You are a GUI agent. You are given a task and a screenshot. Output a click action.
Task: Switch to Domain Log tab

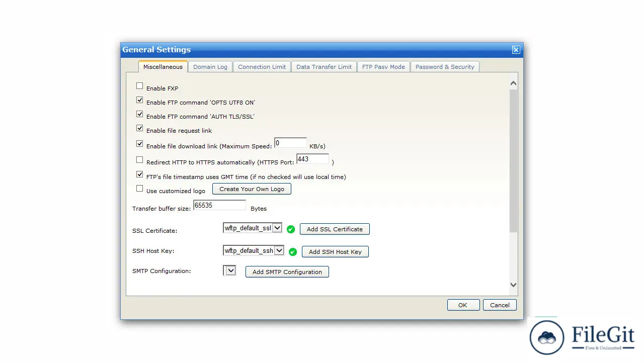click(x=210, y=67)
